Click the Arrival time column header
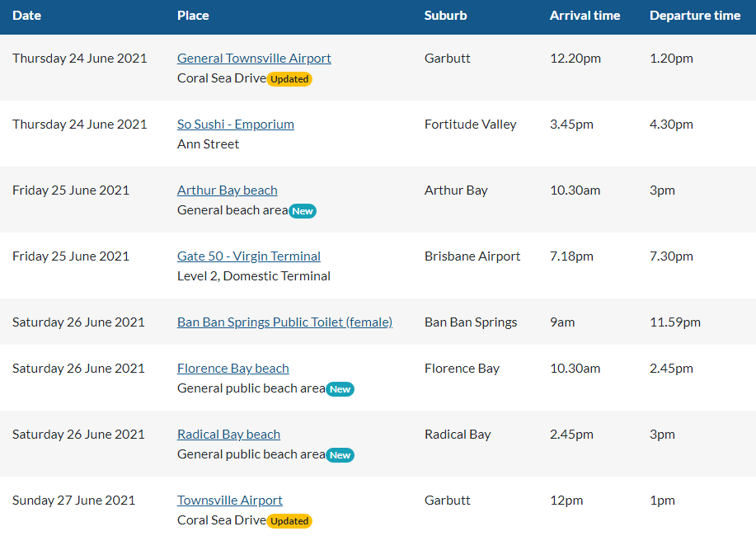The width and height of the screenshot is (756, 536). click(585, 16)
